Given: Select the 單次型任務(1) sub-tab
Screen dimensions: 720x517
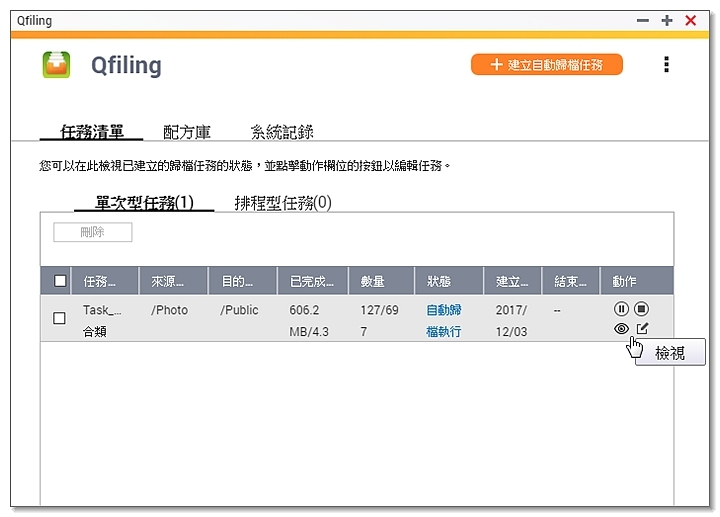Looking at the screenshot, I should pos(144,202).
